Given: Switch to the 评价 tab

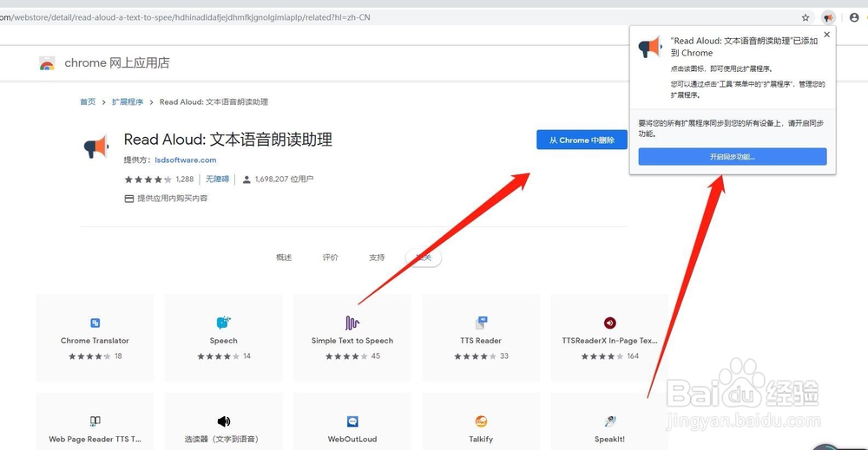Looking at the screenshot, I should click(x=331, y=258).
